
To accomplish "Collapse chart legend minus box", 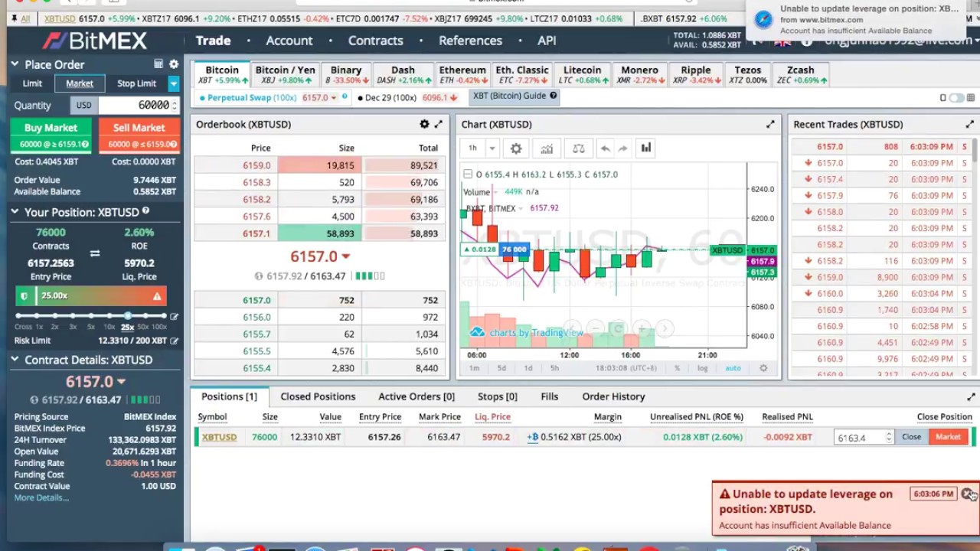I will pyautogui.click(x=468, y=174).
